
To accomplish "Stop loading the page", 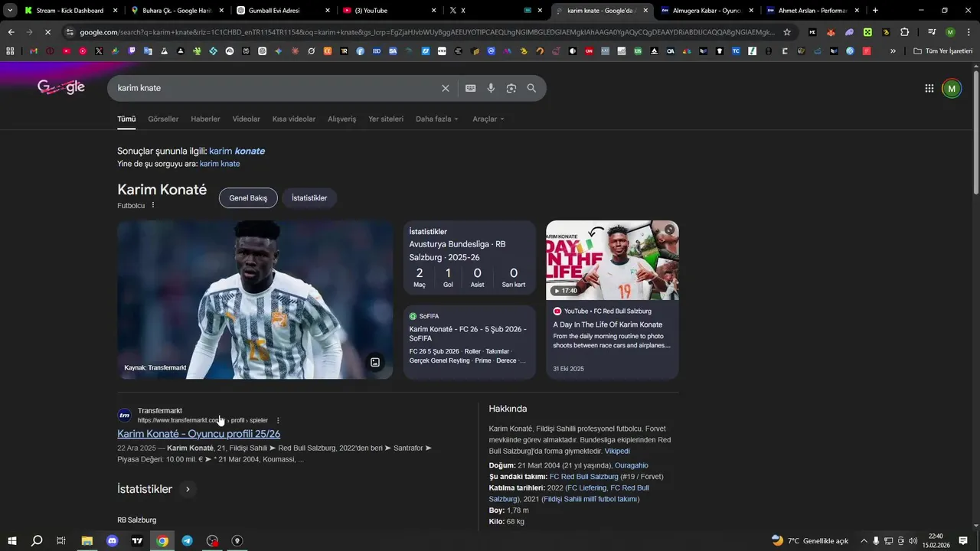I will pyautogui.click(x=47, y=32).
